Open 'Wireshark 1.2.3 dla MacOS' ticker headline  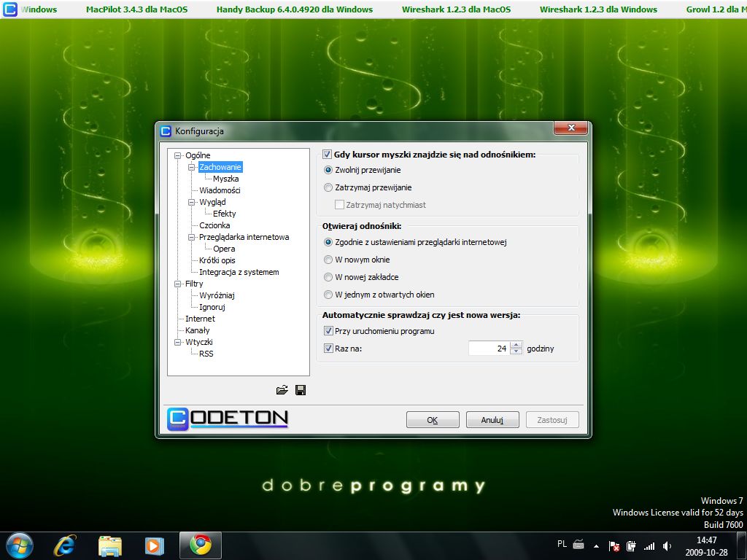click(457, 9)
